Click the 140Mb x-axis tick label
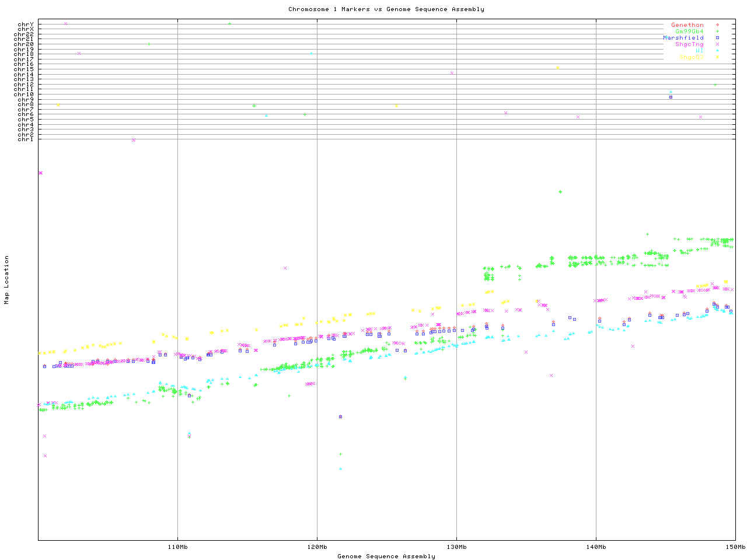This screenshot has width=747, height=560. pyautogui.click(x=596, y=547)
